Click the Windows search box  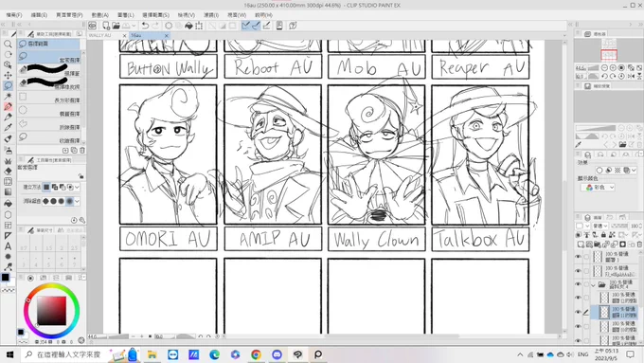[x=63, y=354]
